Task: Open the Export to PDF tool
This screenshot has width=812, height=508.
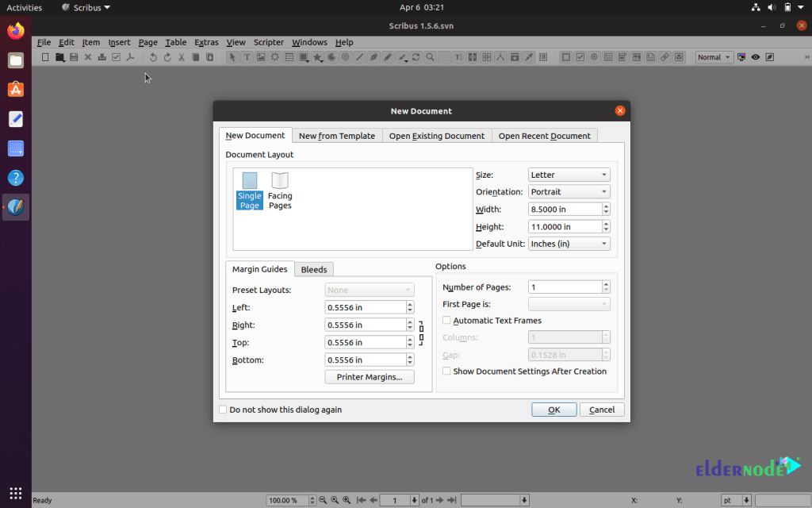Action: tap(128, 56)
